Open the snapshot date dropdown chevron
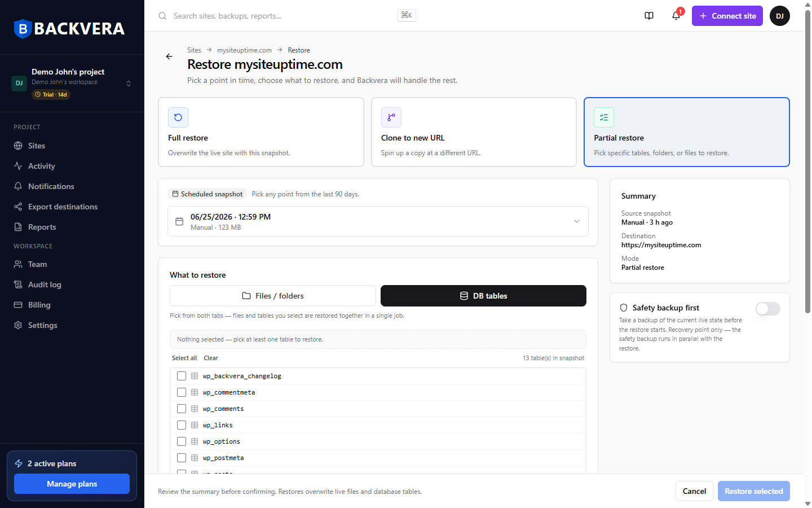Image resolution: width=812 pixels, height=508 pixels. [x=577, y=221]
